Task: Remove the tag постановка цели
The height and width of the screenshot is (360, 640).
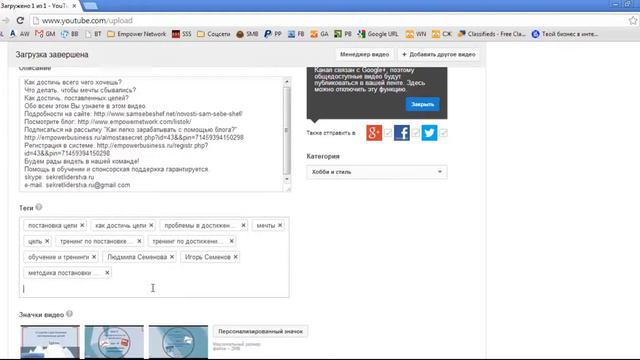Action: click(x=82, y=225)
